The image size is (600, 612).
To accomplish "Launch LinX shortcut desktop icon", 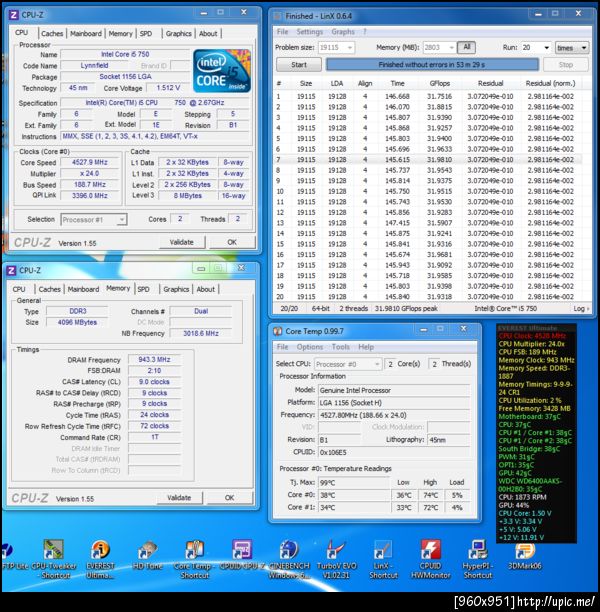I will (383, 559).
